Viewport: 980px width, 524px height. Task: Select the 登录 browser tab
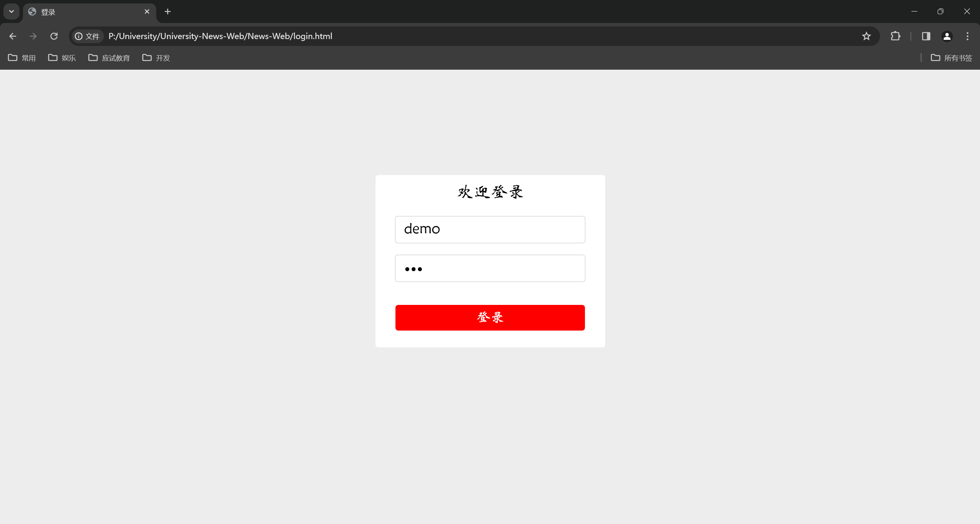pyautogui.click(x=90, y=12)
